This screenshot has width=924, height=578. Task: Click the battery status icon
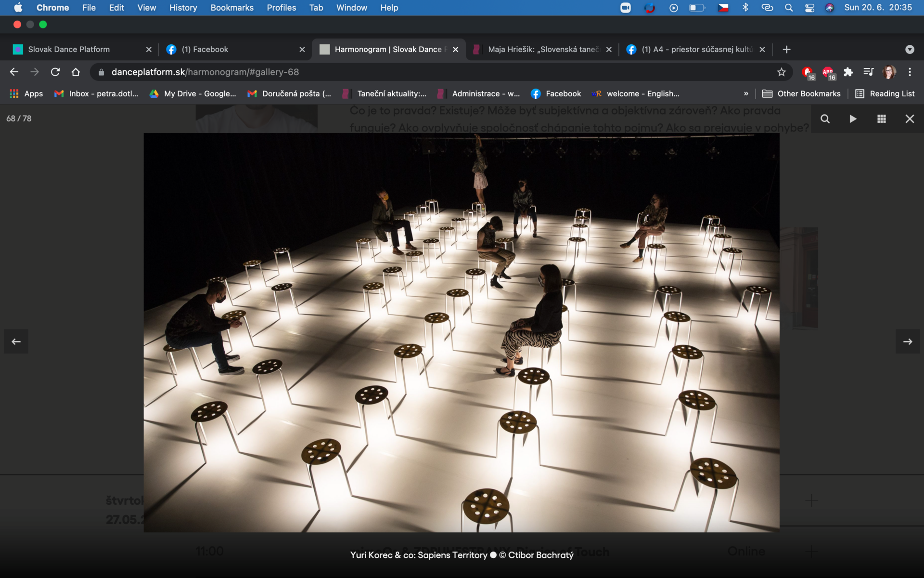[x=697, y=8]
